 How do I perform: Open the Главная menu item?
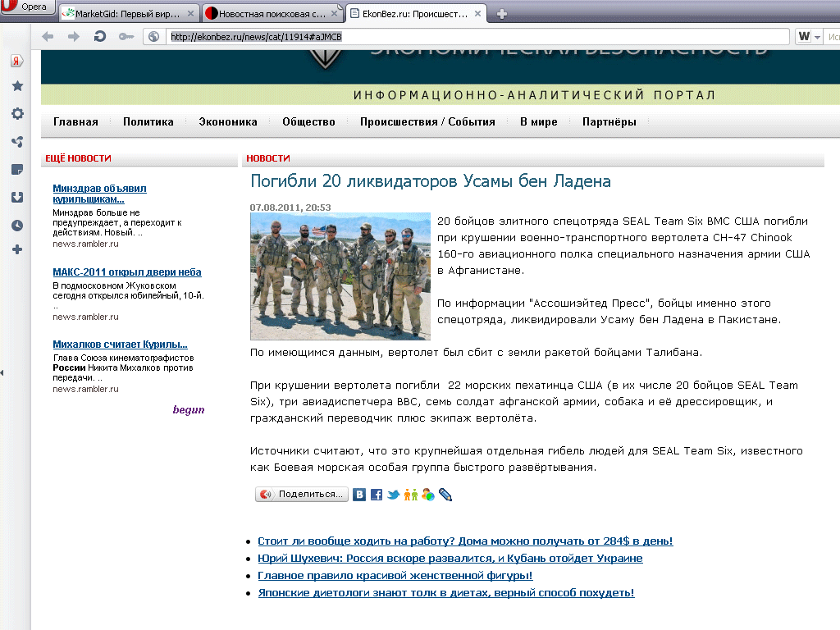point(75,122)
